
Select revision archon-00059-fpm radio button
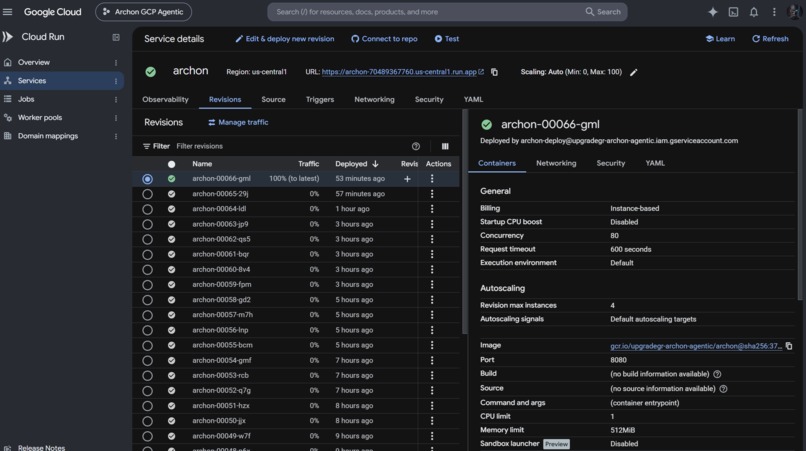(148, 285)
